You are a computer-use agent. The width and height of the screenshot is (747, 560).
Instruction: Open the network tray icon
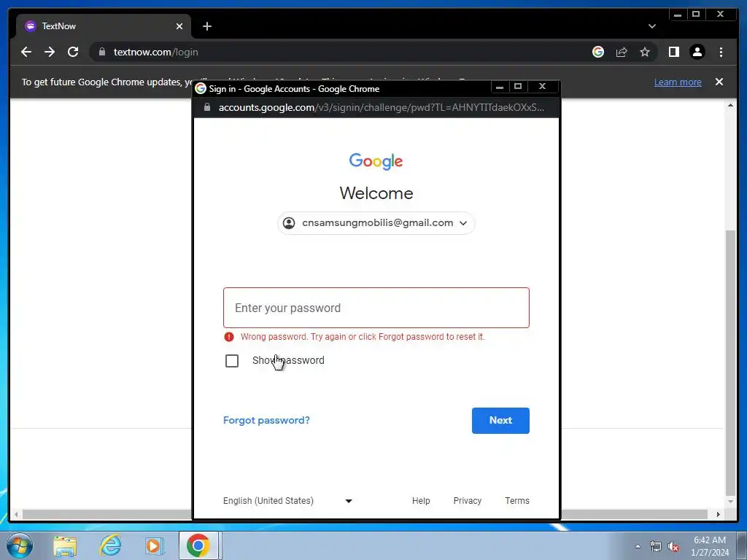(656, 547)
